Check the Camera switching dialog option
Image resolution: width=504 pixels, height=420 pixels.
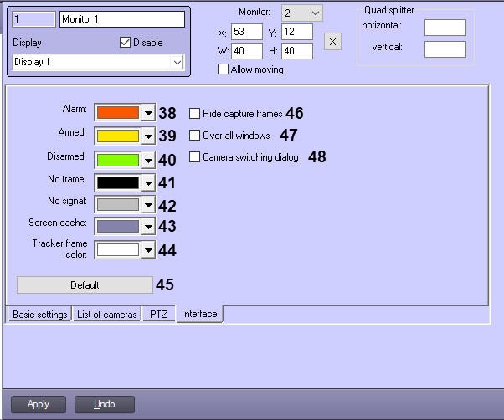click(x=195, y=156)
